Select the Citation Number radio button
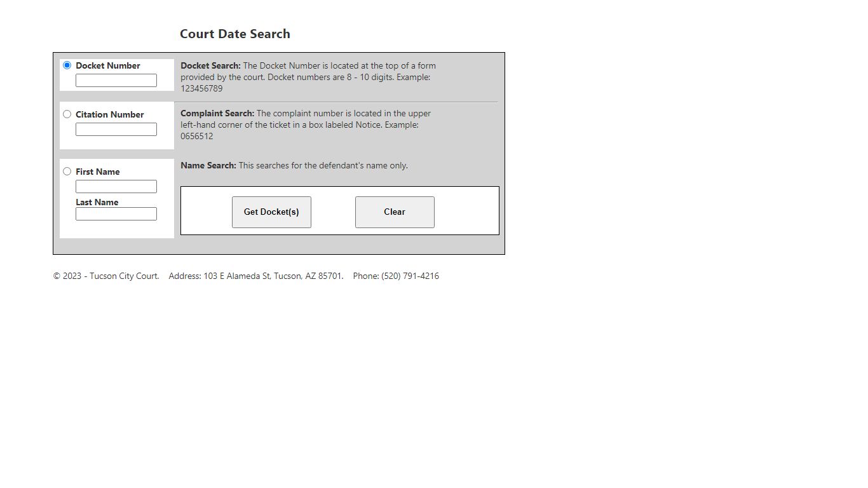Image resolution: width=868 pixels, height=488 pixels. (67, 114)
